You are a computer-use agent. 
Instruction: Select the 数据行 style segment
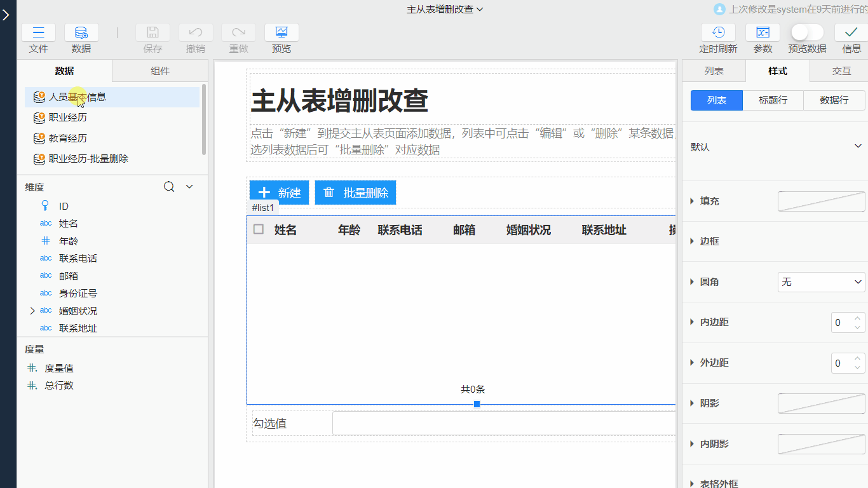pos(834,100)
